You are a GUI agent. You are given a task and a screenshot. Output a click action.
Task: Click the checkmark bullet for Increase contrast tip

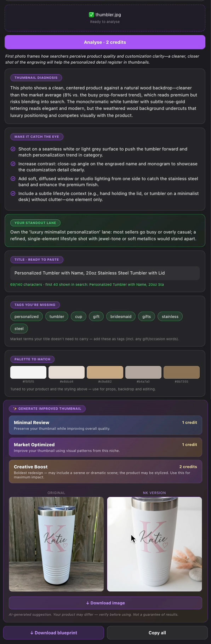click(x=13, y=164)
